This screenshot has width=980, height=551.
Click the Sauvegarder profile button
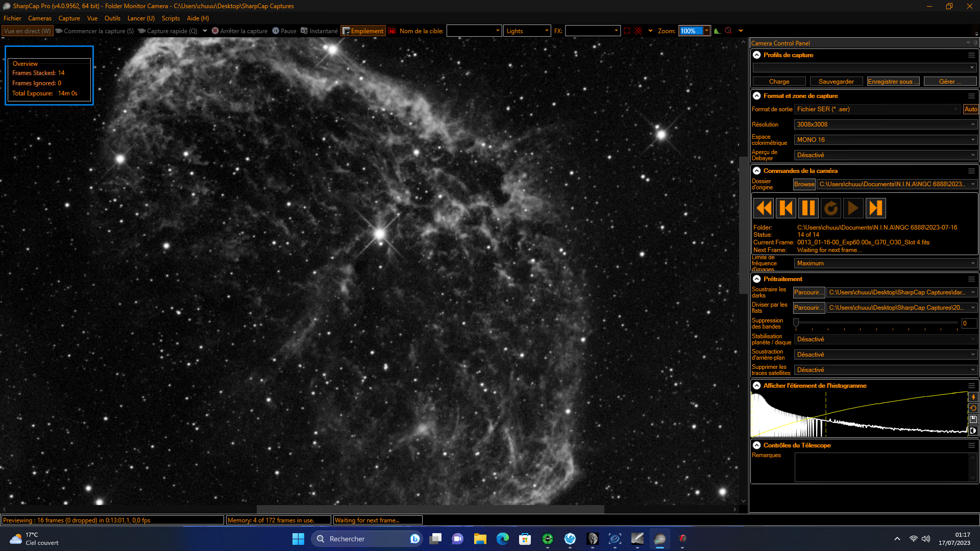(836, 82)
